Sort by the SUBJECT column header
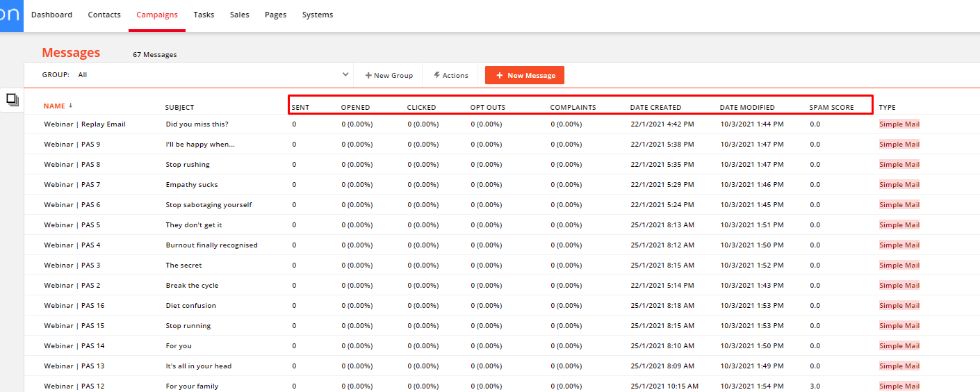Viewport: 980px width, 392px height. point(179,107)
